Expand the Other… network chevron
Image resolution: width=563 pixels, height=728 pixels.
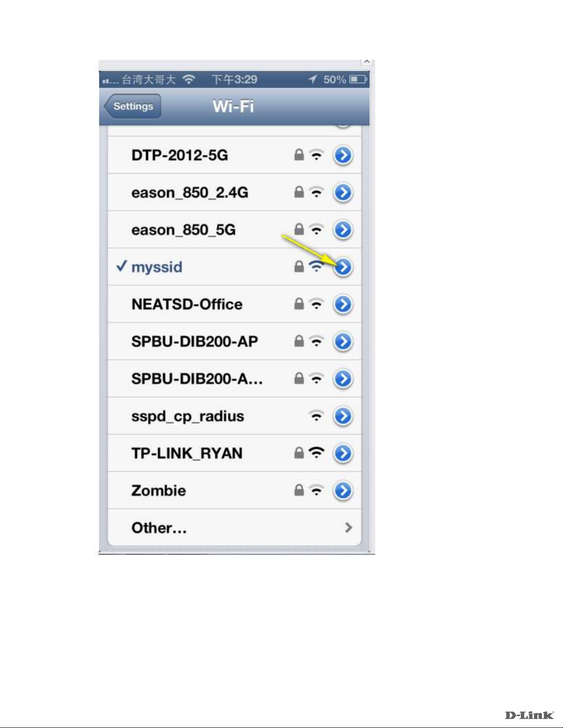[348, 527]
